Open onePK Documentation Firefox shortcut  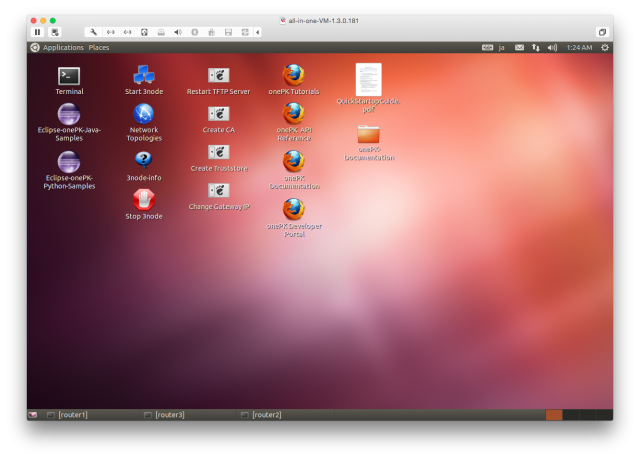pos(294,162)
